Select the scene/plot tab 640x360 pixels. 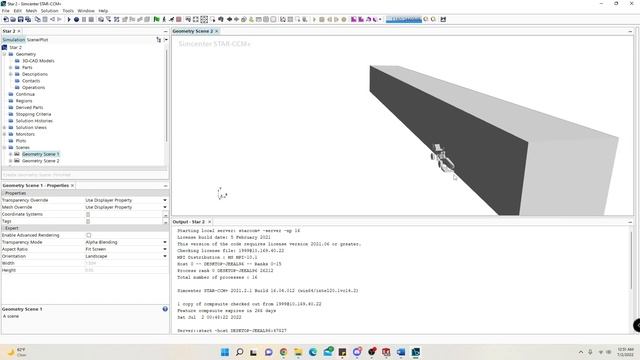[38, 40]
